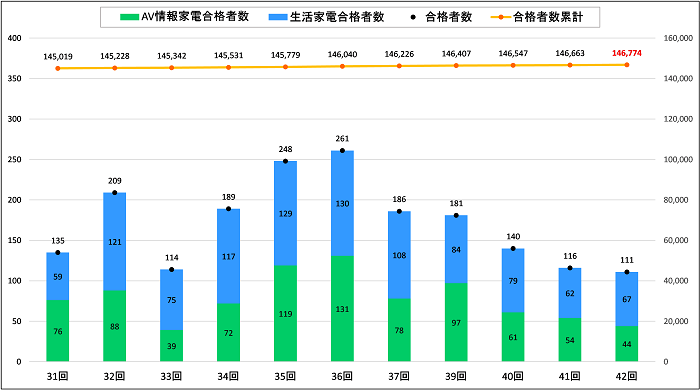Click the green segment valued 72
Viewport: 700px width, 390px height.
(229, 332)
